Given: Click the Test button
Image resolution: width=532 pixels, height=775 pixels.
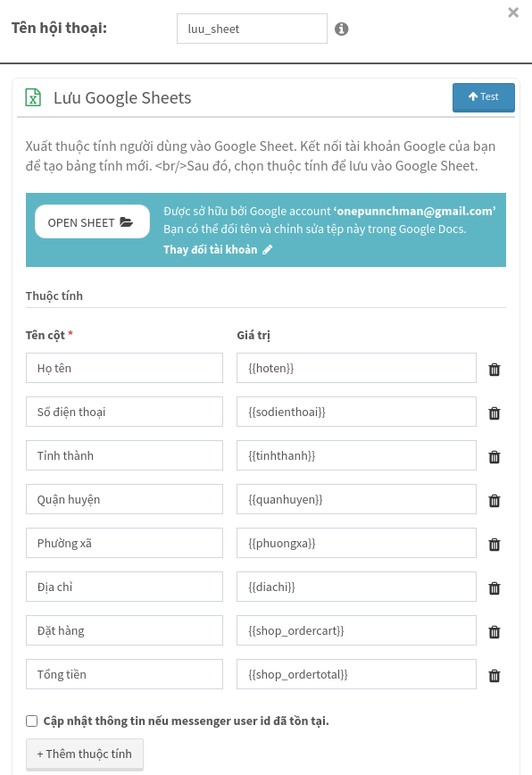Looking at the screenshot, I should click(x=484, y=96).
